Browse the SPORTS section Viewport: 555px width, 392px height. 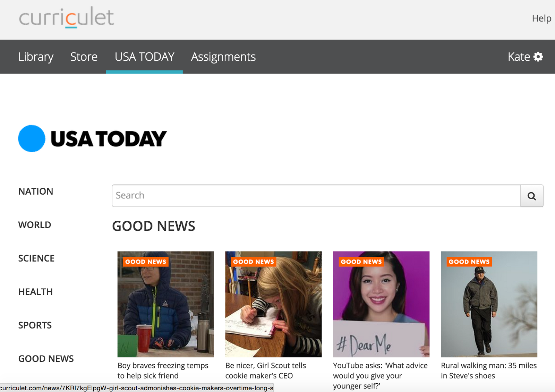(35, 325)
